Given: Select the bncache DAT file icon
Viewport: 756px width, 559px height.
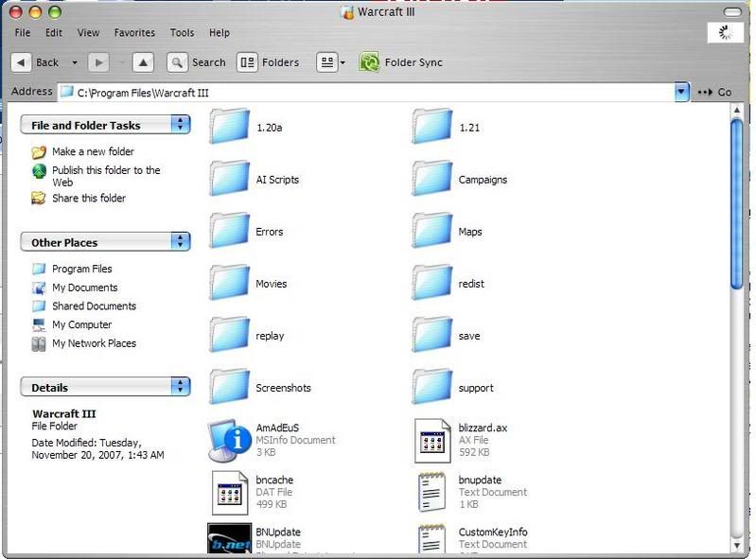Looking at the screenshot, I should [230, 493].
